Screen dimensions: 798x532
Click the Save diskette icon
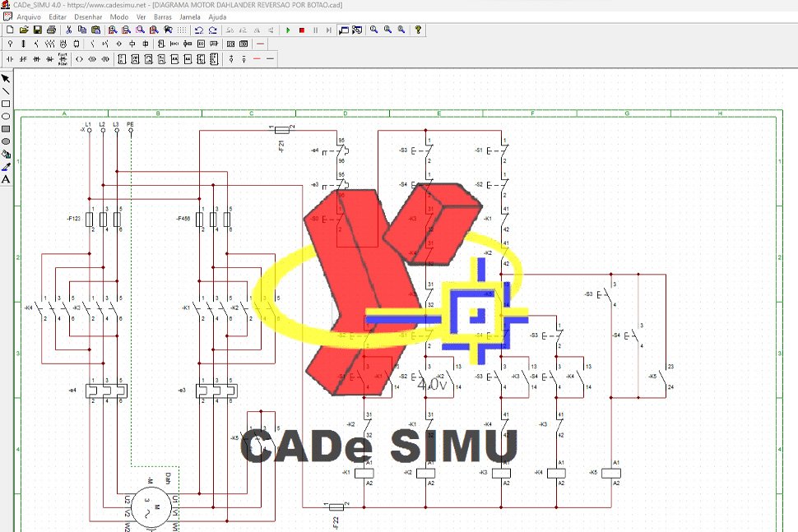(x=38, y=30)
